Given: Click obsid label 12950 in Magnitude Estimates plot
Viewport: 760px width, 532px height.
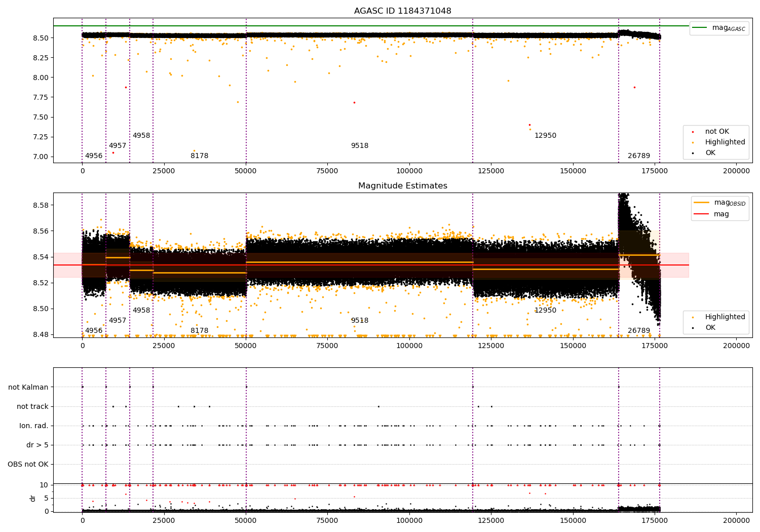Looking at the screenshot, I should [545, 311].
